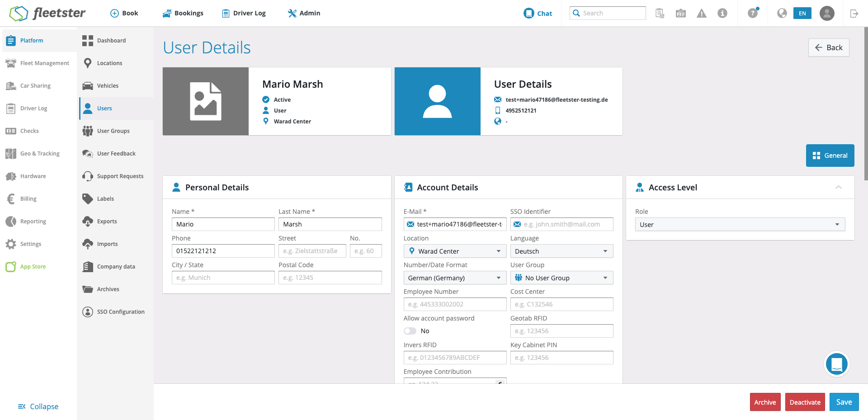Switch language with the EN button
The image size is (868, 420).
[802, 13]
